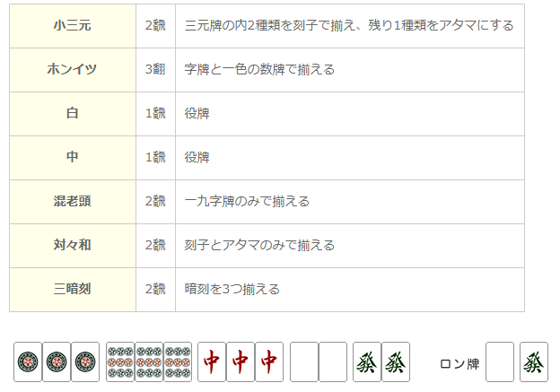Click the first red 中 tile

coord(212,362)
